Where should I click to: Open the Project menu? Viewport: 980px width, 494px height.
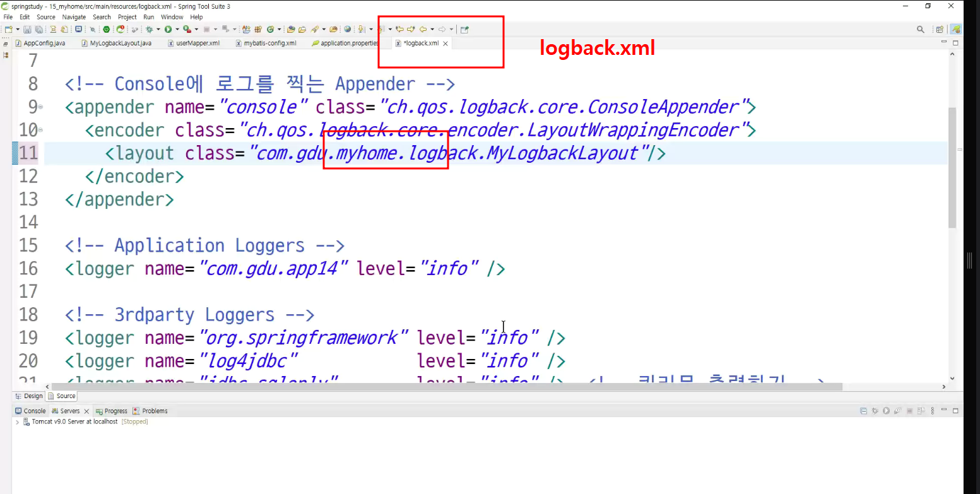[127, 17]
